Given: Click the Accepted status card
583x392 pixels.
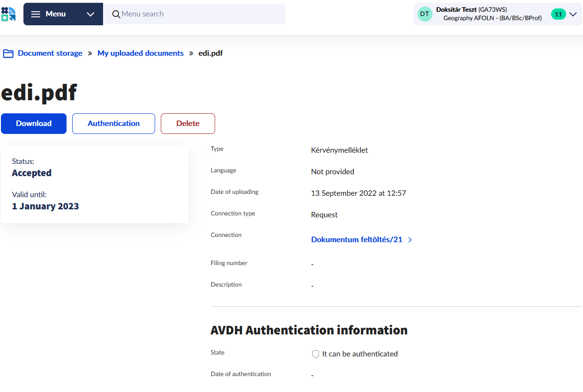Looking at the screenshot, I should (94, 184).
